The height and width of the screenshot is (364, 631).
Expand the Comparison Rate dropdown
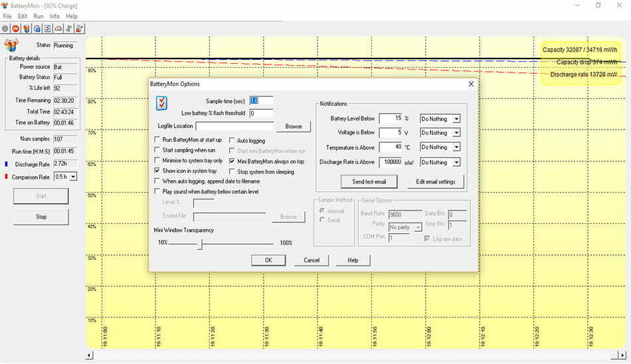[x=73, y=177]
